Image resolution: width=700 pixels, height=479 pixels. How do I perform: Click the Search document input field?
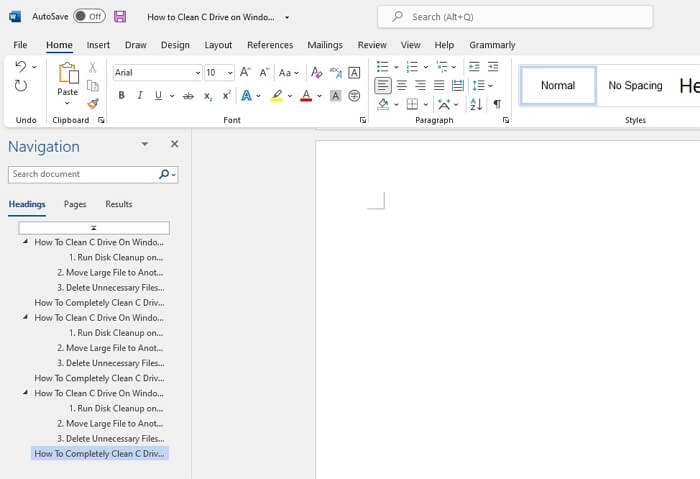(x=82, y=174)
